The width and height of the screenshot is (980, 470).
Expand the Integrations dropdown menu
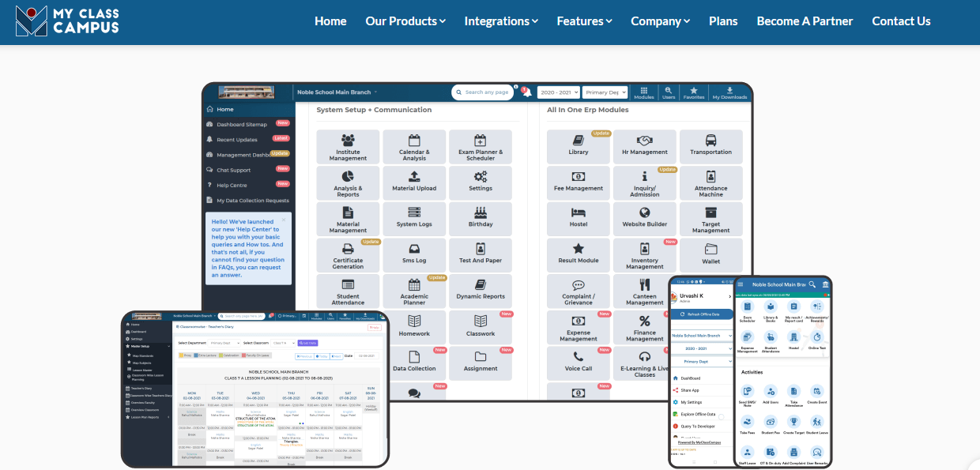pyautogui.click(x=501, y=21)
